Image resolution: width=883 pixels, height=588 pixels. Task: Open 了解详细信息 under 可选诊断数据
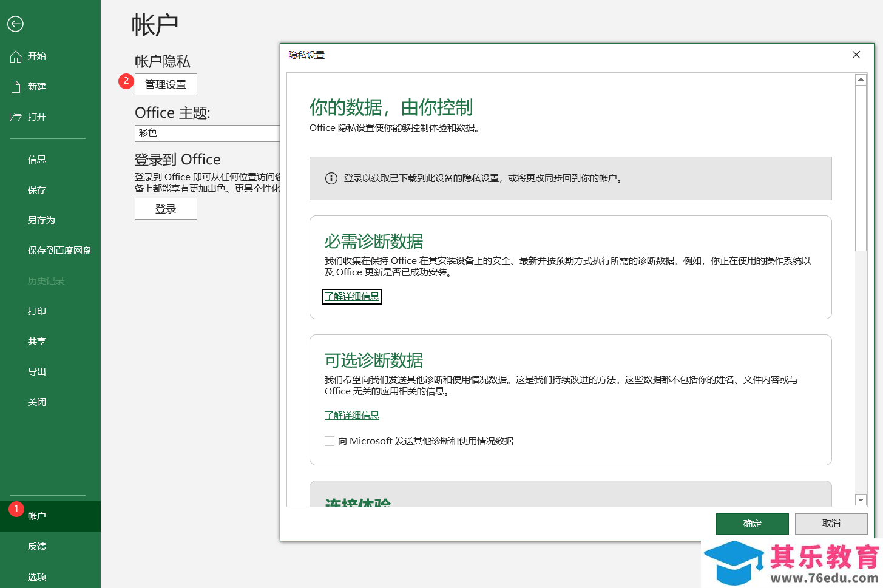[x=352, y=416]
